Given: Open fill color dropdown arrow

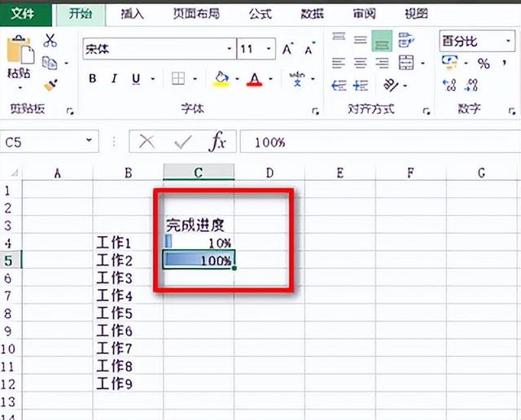Looking at the screenshot, I should click(x=237, y=79).
